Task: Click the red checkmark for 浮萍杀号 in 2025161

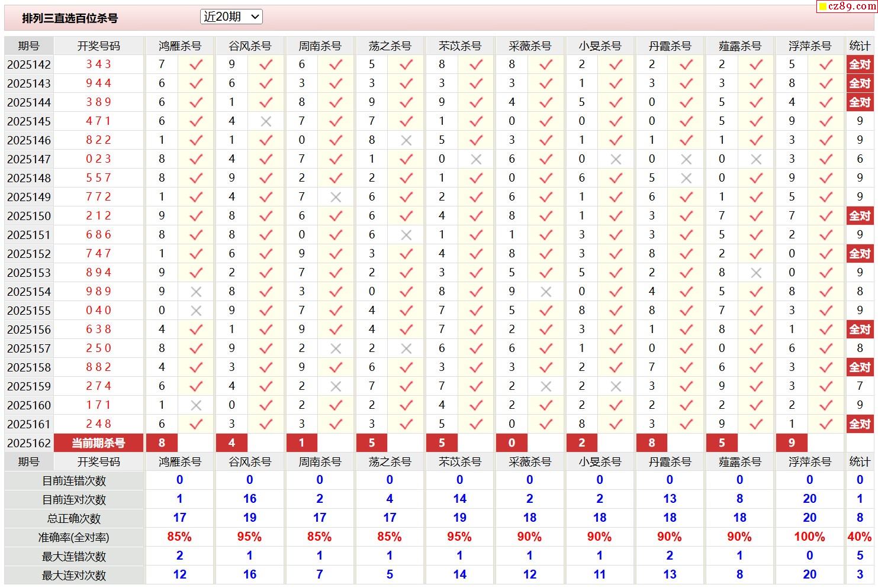Action: click(826, 424)
